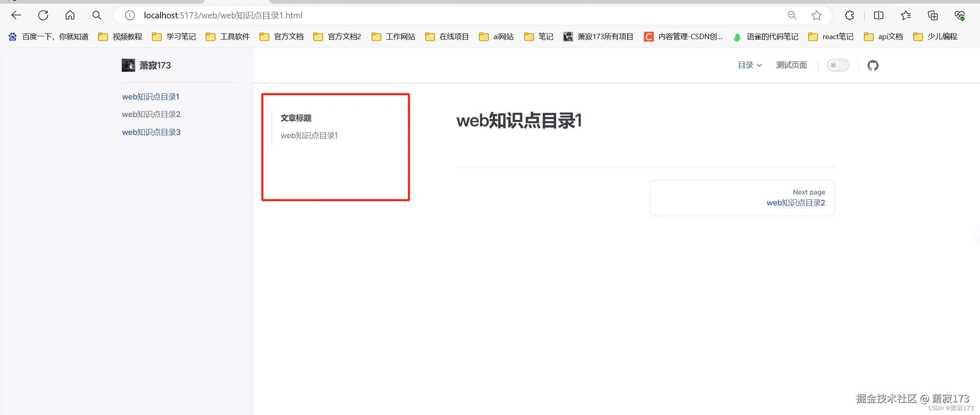This screenshot has width=980, height=415.
Task: Open the collections icon
Action: pos(933,15)
